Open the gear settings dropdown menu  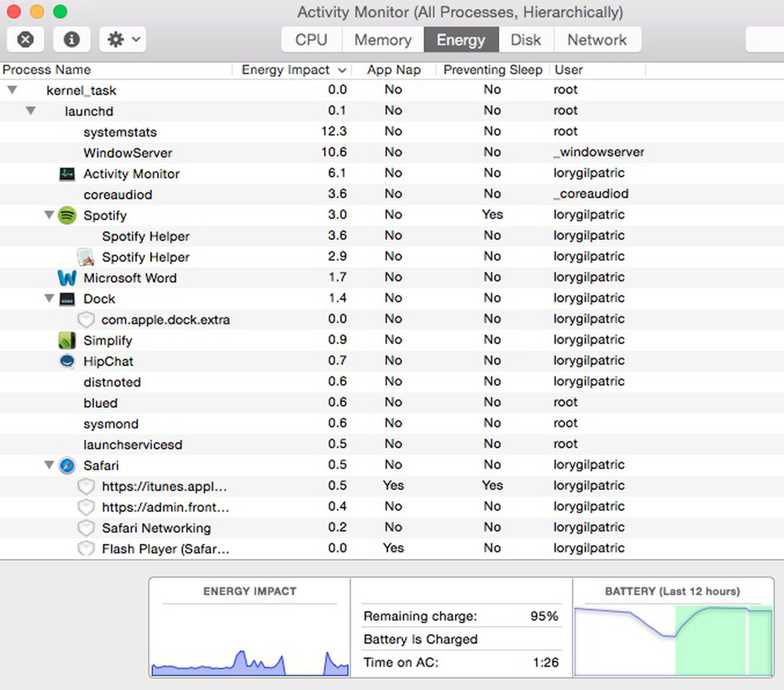point(122,40)
